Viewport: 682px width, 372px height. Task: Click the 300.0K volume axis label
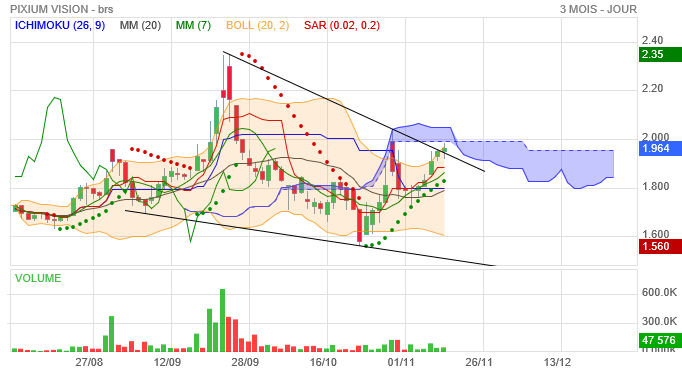pos(659,322)
